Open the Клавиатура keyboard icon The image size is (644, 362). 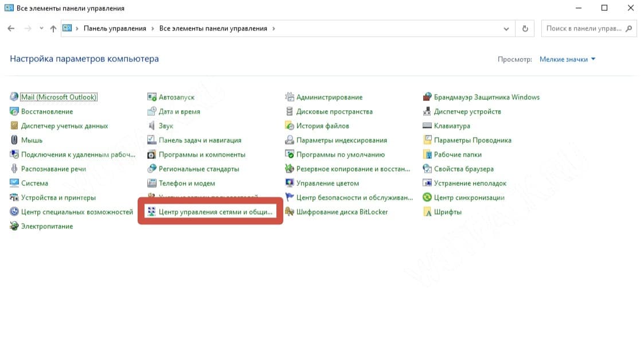coord(427,126)
